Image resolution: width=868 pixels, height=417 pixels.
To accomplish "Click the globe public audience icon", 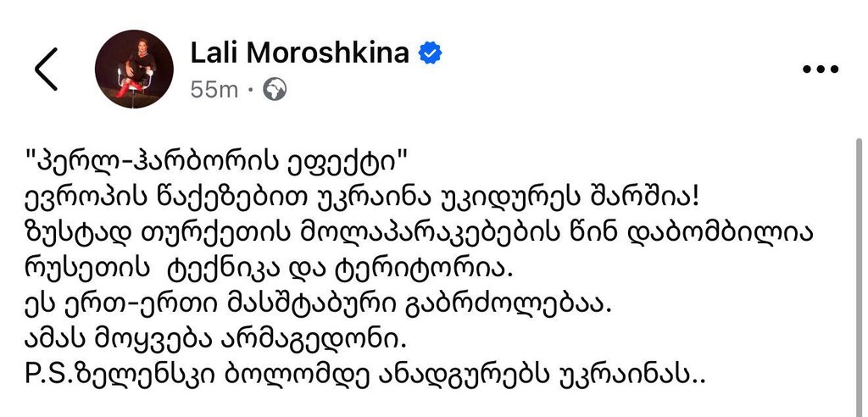I will 275,89.
